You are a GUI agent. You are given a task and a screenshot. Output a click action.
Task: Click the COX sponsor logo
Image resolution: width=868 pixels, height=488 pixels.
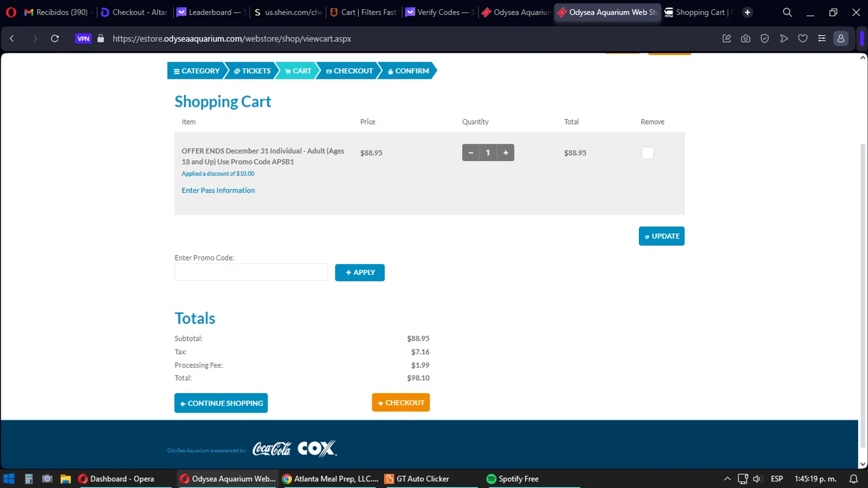tap(317, 449)
